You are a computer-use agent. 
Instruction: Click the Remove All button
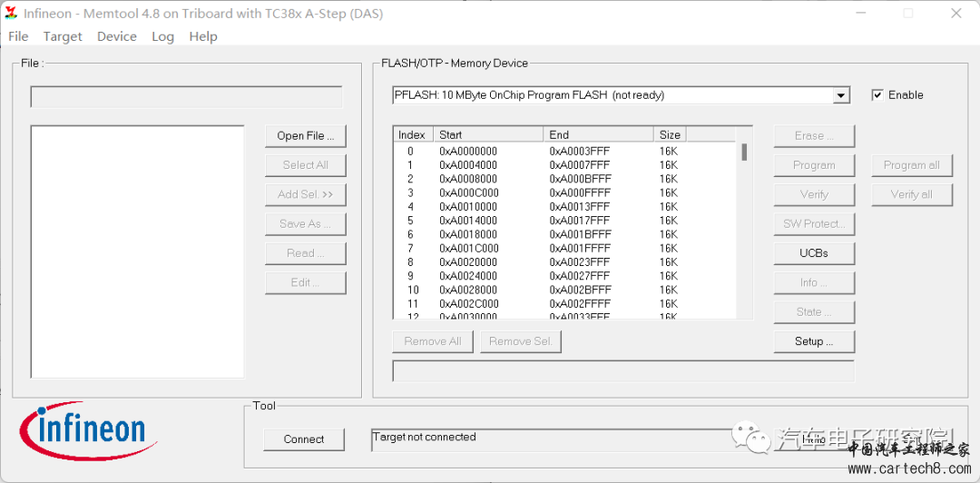(x=433, y=341)
